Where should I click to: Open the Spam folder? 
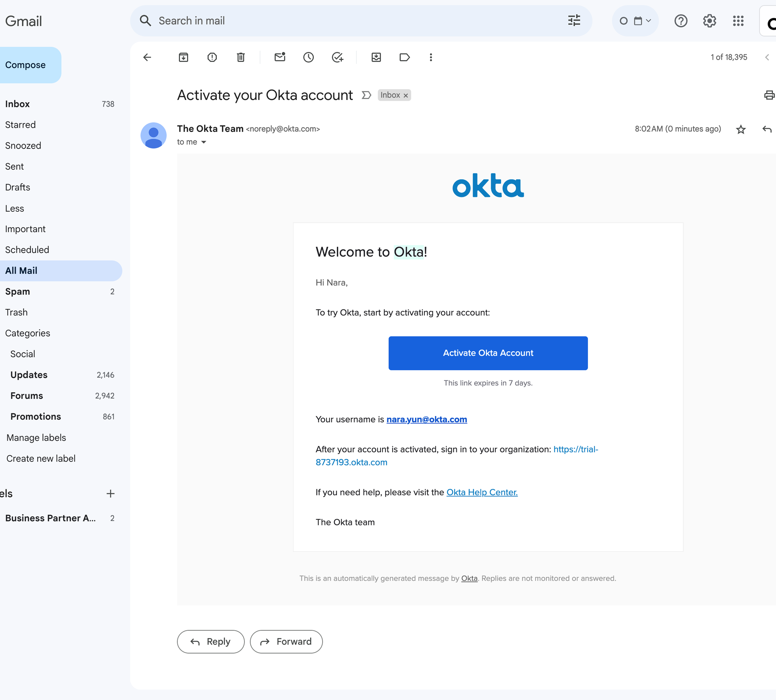pos(18,291)
